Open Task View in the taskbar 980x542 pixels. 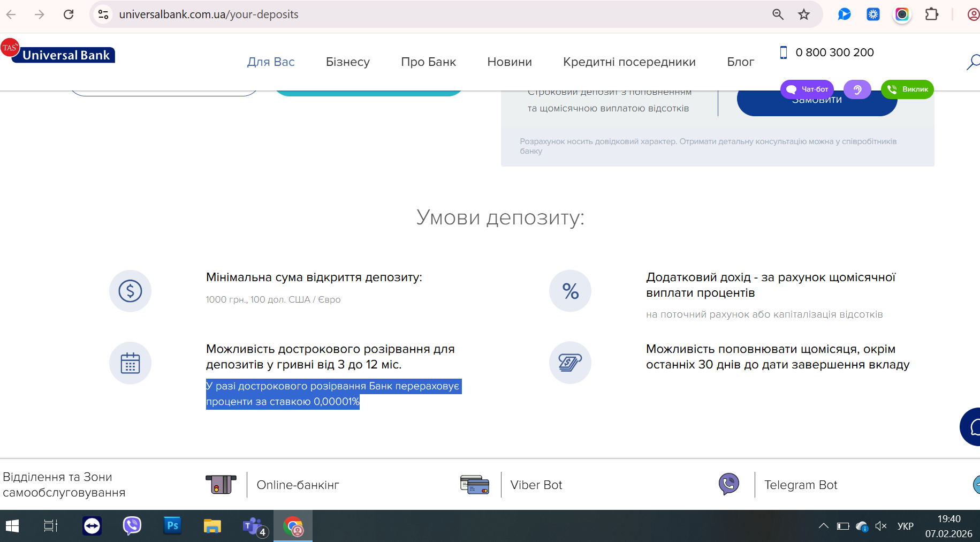(x=51, y=526)
